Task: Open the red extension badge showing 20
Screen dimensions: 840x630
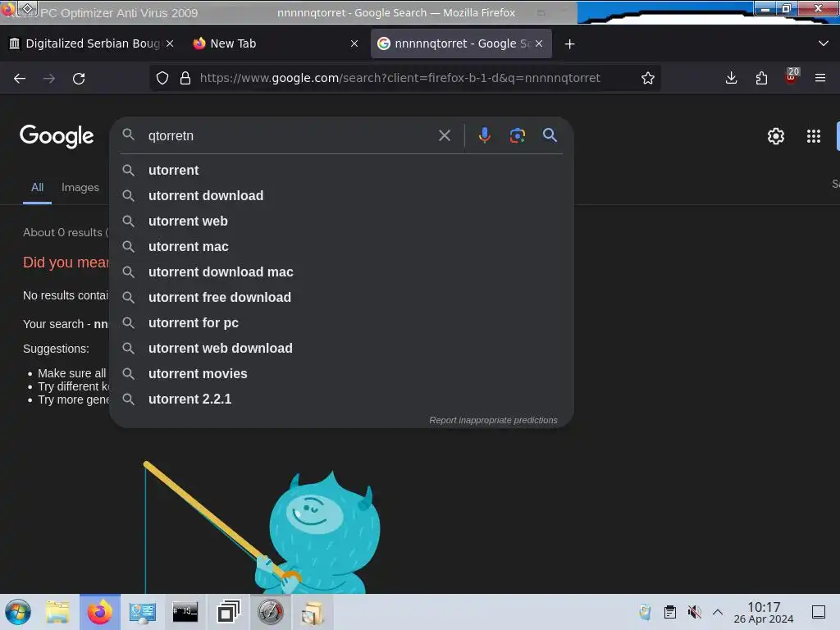Action: tap(792, 76)
